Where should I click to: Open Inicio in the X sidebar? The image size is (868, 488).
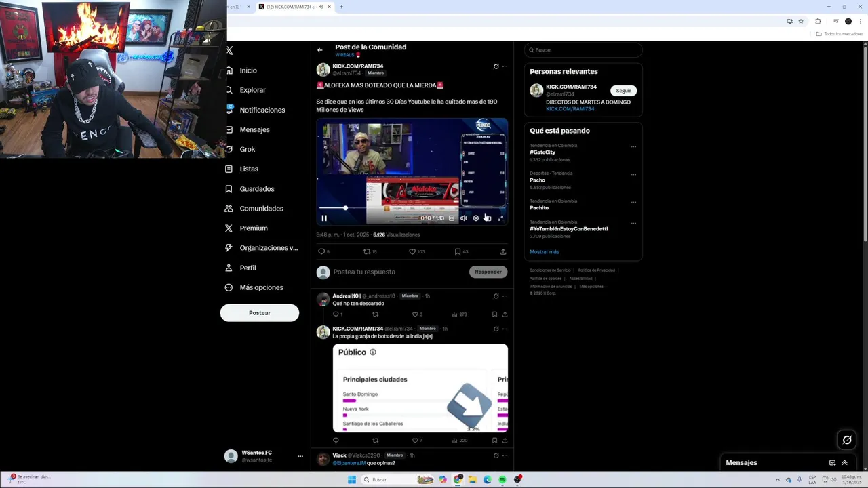point(242,70)
